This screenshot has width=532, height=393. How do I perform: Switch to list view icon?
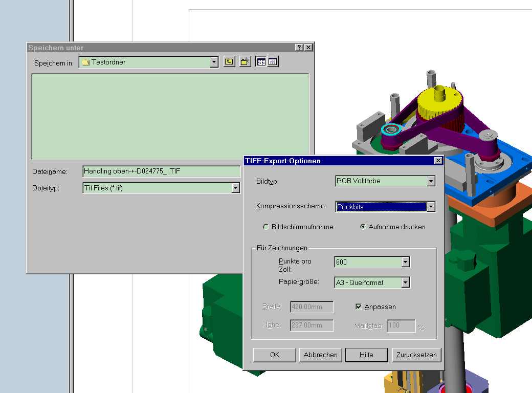point(261,62)
